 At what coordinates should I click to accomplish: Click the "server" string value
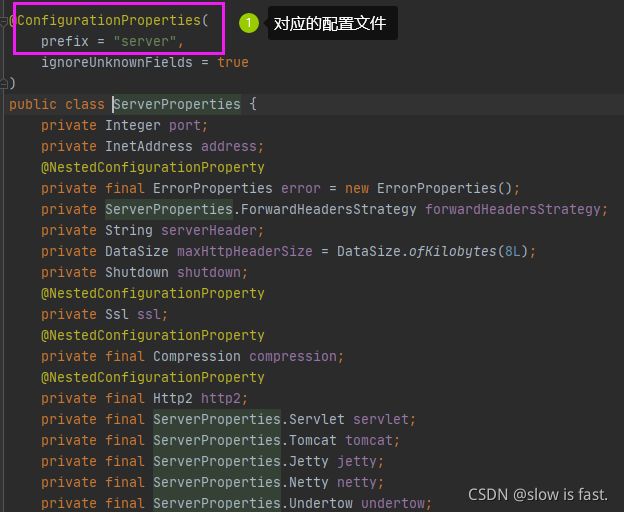tap(145, 41)
